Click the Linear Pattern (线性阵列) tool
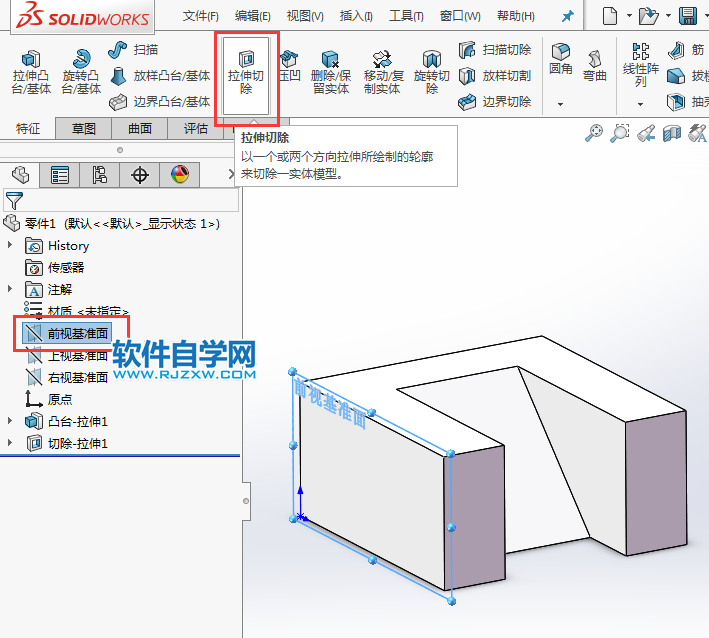 coord(641,65)
